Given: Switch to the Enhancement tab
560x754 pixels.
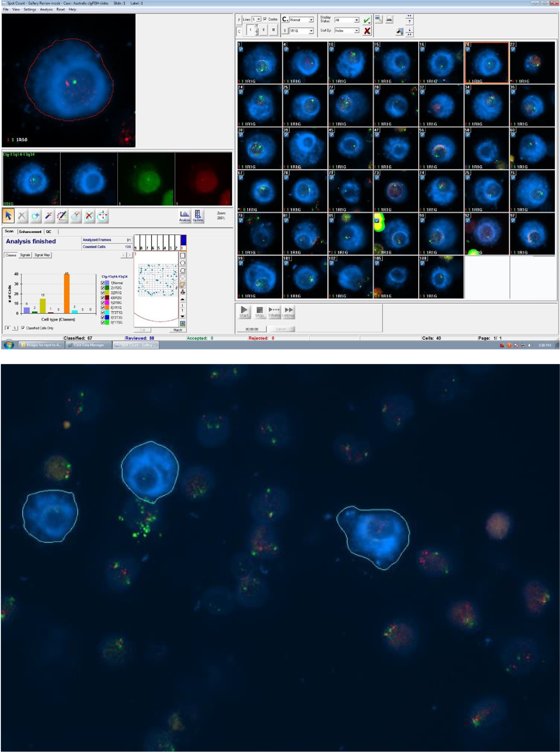Looking at the screenshot, I should pos(30,232).
